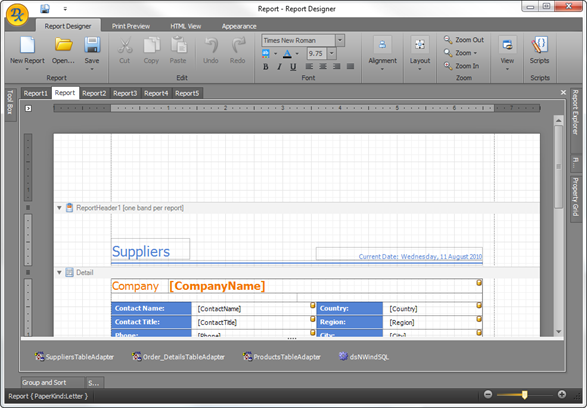
Task: Toggle Italic formatting
Action: coord(279,67)
